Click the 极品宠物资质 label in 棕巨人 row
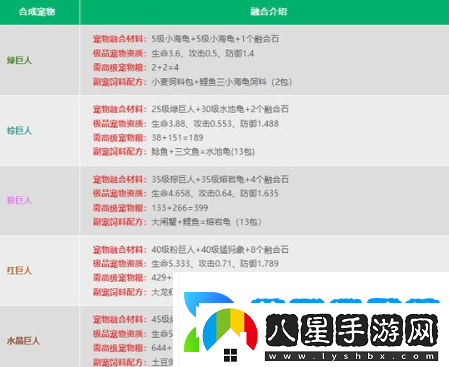The width and height of the screenshot is (449, 367). (x=119, y=124)
